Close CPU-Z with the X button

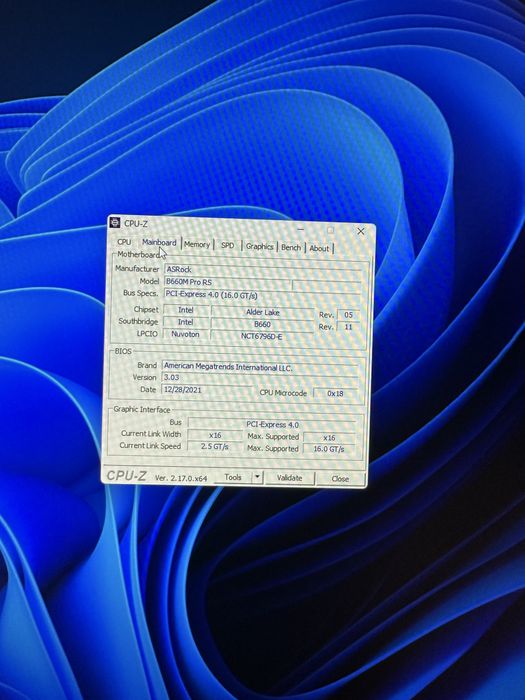[361, 231]
